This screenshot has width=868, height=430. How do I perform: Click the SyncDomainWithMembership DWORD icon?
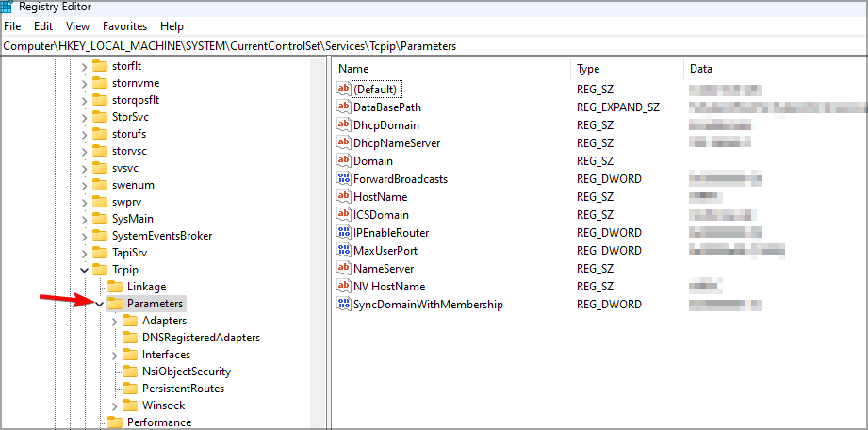click(344, 305)
